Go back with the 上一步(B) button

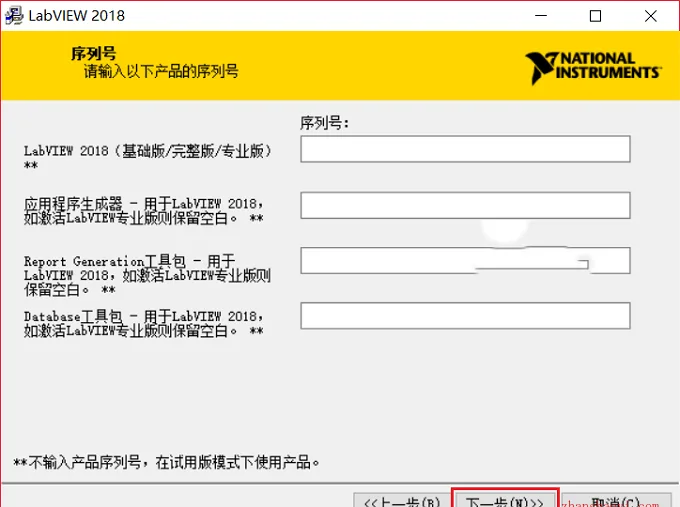[x=402, y=500]
